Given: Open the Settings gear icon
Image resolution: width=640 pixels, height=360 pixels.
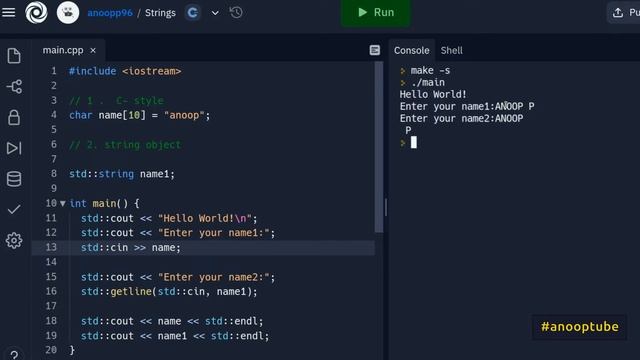Looking at the screenshot, I should pos(14,240).
